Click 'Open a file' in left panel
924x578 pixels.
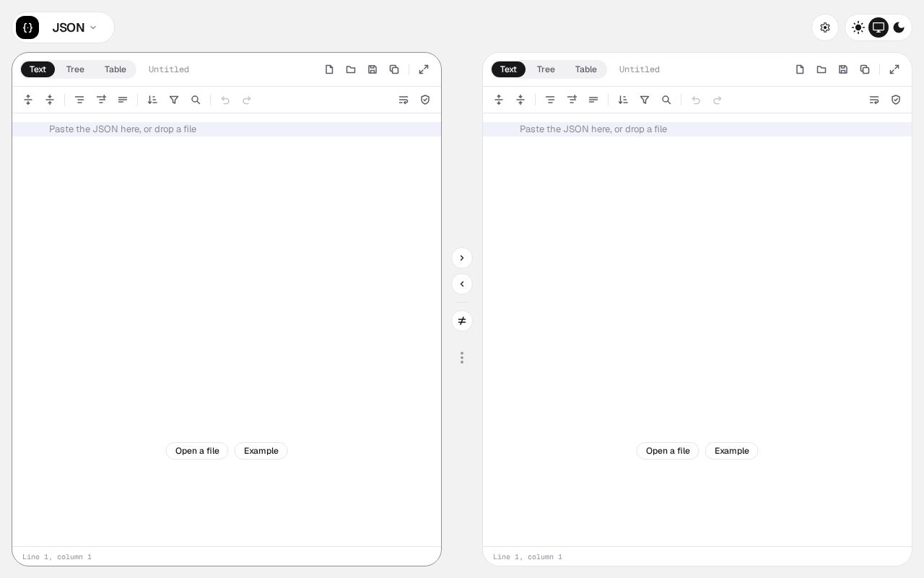(197, 451)
